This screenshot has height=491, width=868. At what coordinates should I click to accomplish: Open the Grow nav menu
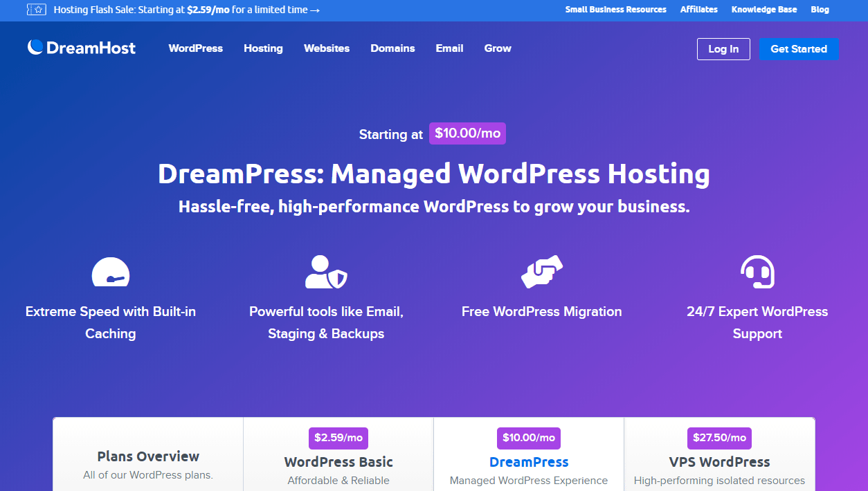(x=498, y=48)
